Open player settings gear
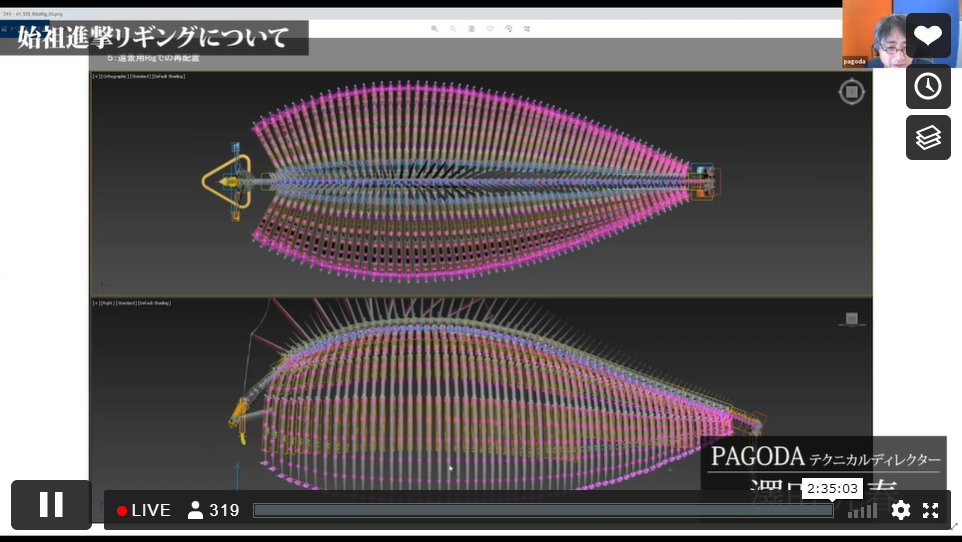The image size is (962, 542). [x=900, y=510]
